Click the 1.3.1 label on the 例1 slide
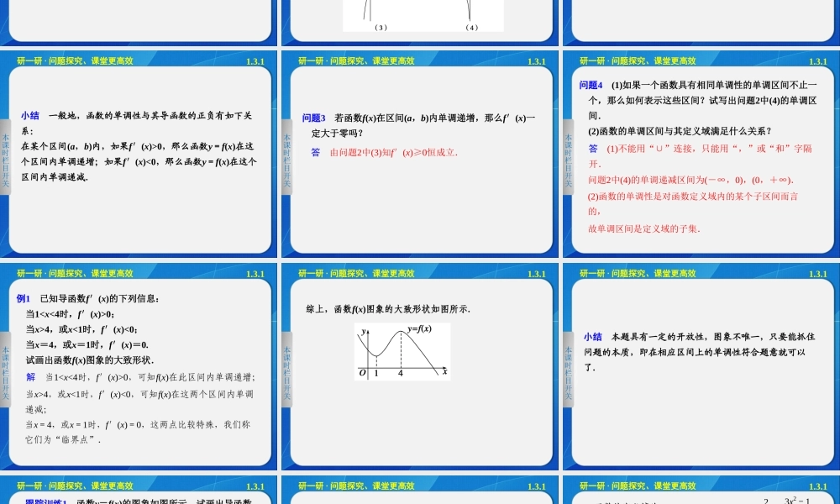The width and height of the screenshot is (840, 504). [255, 274]
